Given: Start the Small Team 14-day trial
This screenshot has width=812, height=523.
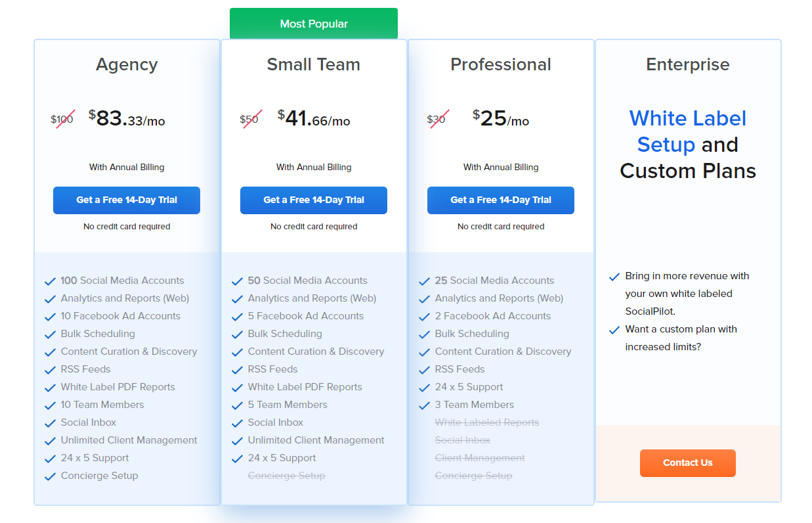Looking at the screenshot, I should click(x=314, y=200).
